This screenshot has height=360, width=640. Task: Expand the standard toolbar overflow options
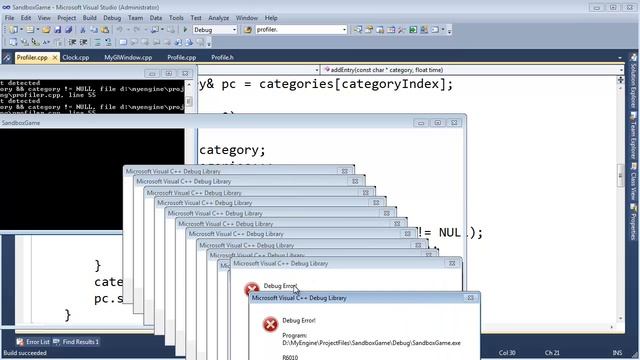449,31
